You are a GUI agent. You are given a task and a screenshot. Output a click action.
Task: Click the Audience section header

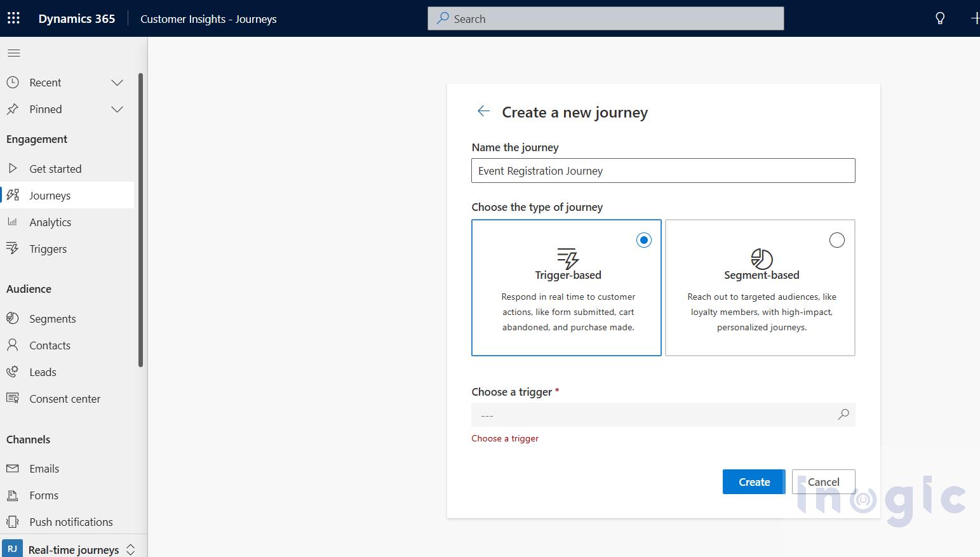click(x=29, y=289)
